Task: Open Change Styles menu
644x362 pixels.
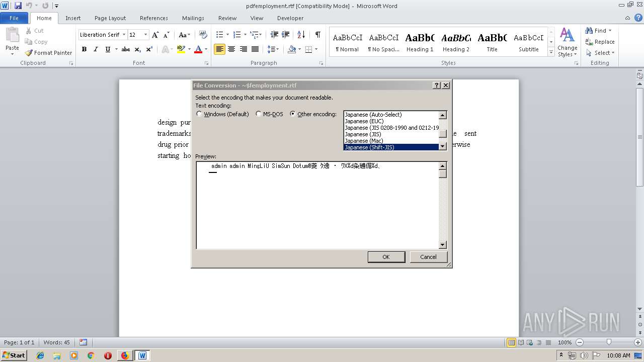Action: point(567,42)
